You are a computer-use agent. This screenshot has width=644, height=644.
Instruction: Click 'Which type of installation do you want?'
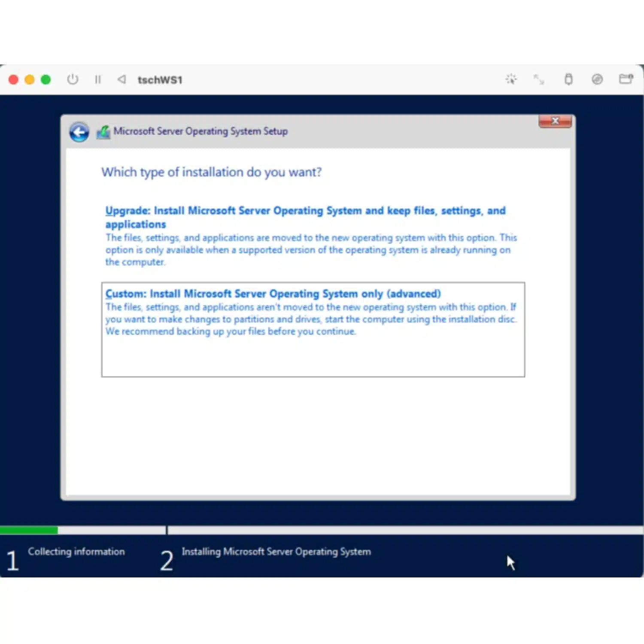coord(211,172)
